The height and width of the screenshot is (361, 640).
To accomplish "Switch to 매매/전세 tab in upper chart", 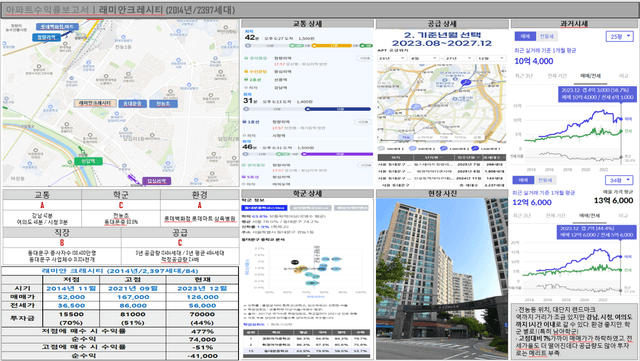I will (x=590, y=76).
